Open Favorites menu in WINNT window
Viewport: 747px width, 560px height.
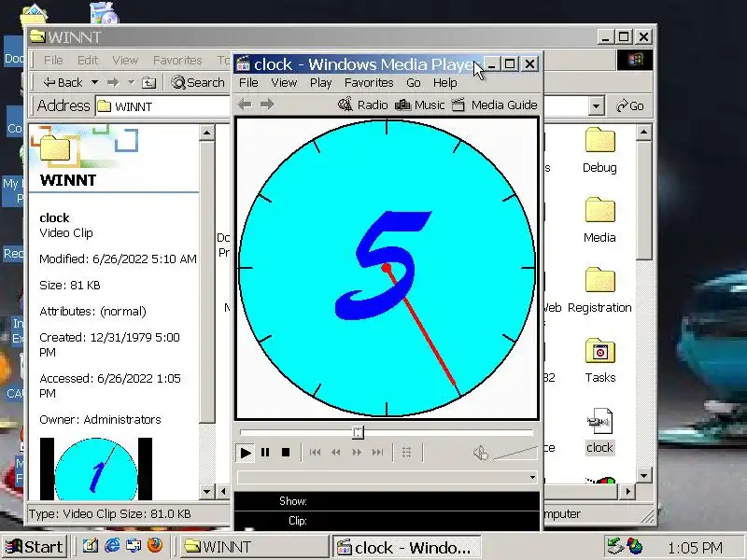(177, 61)
